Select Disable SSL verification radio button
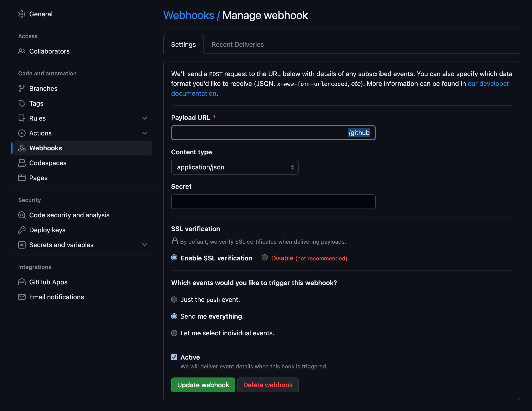The height and width of the screenshot is (411, 532). 265,257
